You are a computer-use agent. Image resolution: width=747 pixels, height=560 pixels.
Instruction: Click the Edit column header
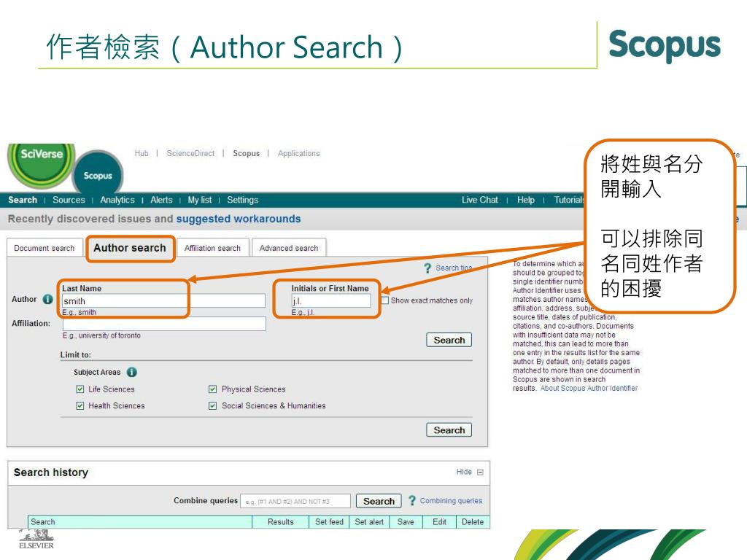[x=439, y=522]
